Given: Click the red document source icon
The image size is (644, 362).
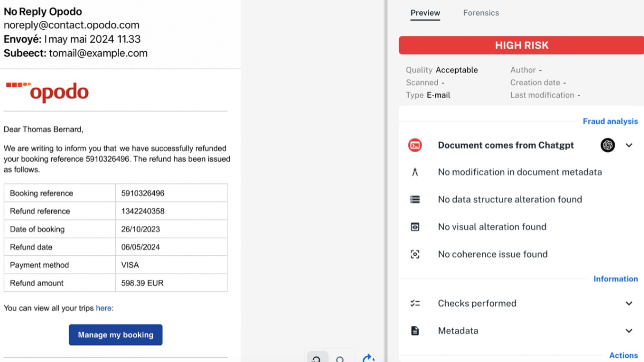Looking at the screenshot, I should (415, 145).
